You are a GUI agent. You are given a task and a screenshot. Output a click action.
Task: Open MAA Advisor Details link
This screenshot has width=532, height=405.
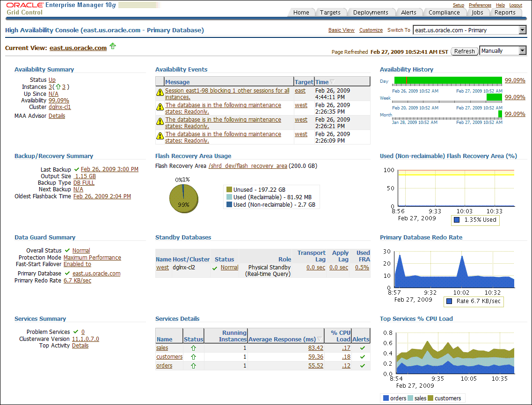(57, 116)
